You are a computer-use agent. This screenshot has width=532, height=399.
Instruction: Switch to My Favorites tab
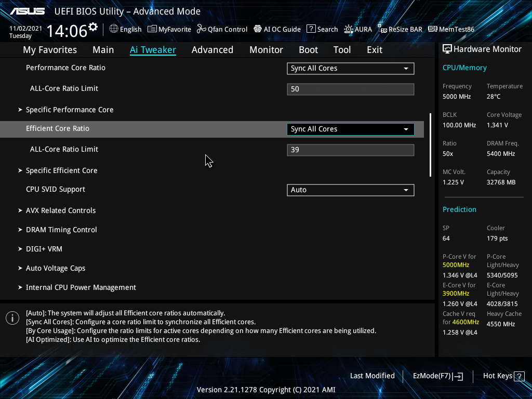pyautogui.click(x=50, y=50)
